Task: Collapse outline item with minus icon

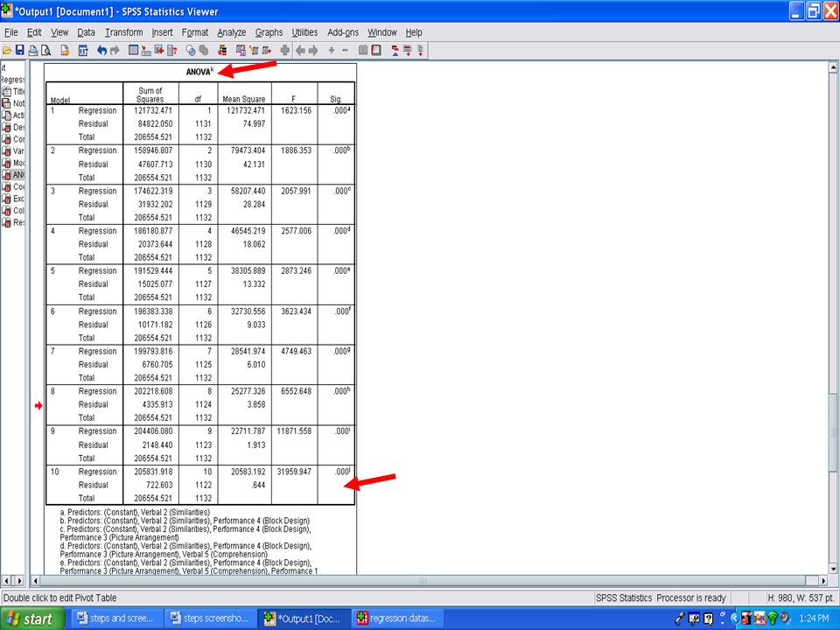Action: pyautogui.click(x=345, y=51)
